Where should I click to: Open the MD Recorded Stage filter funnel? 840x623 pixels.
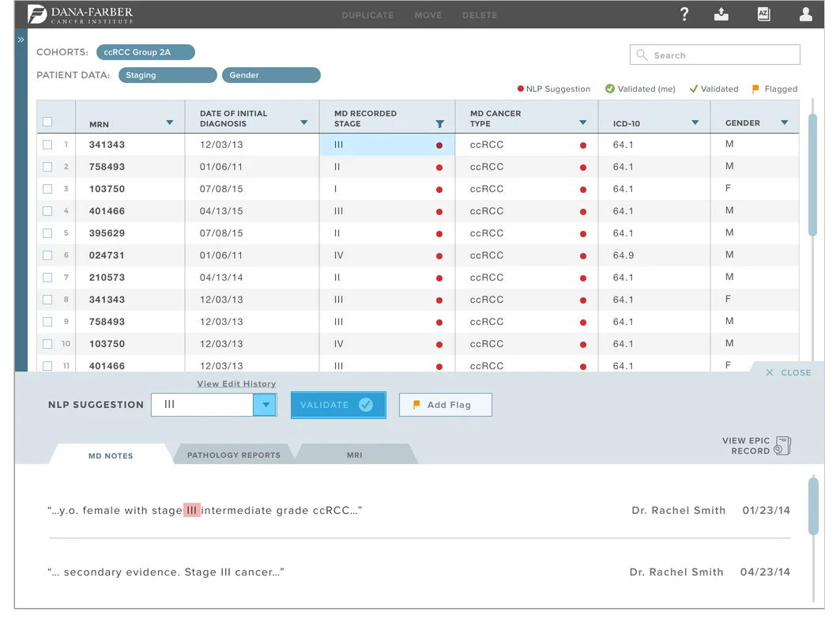coord(440,124)
